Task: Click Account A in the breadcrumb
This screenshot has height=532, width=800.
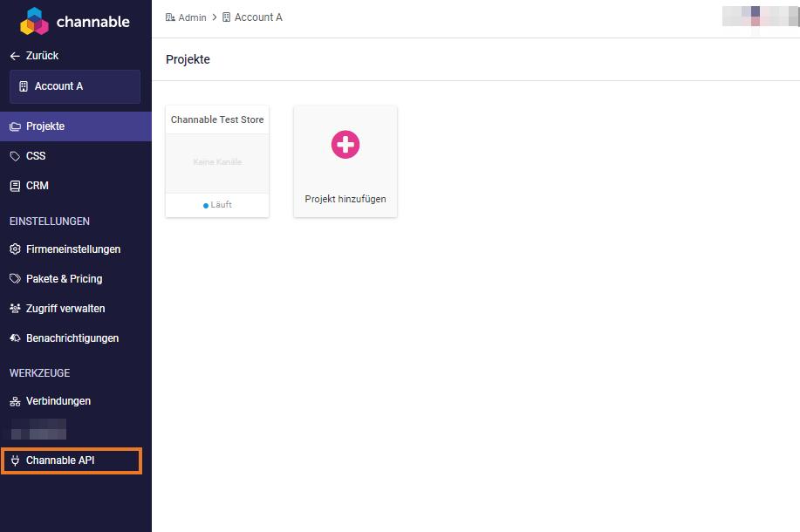Action: [258, 17]
